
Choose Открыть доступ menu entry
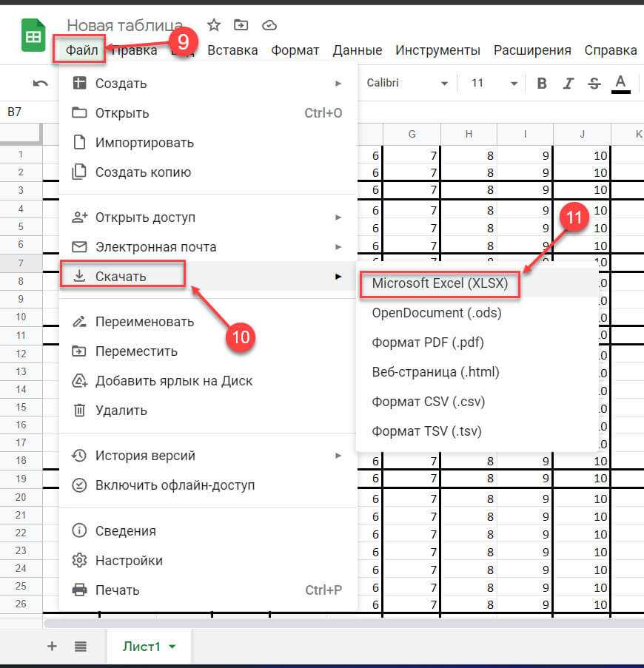point(208,217)
